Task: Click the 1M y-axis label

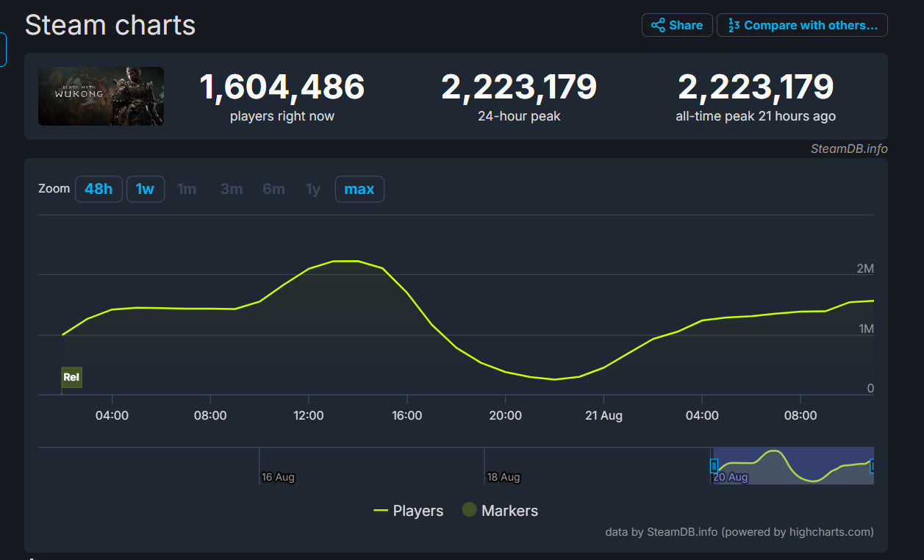Action: tap(865, 329)
